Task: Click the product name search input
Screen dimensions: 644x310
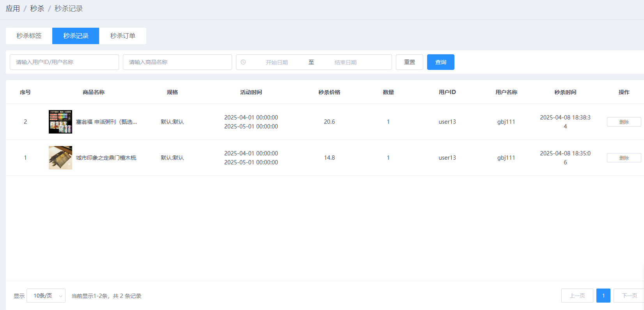Action: coord(177,62)
